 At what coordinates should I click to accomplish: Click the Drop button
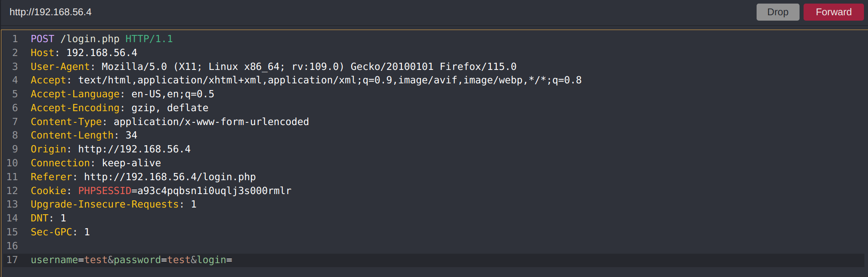point(777,12)
